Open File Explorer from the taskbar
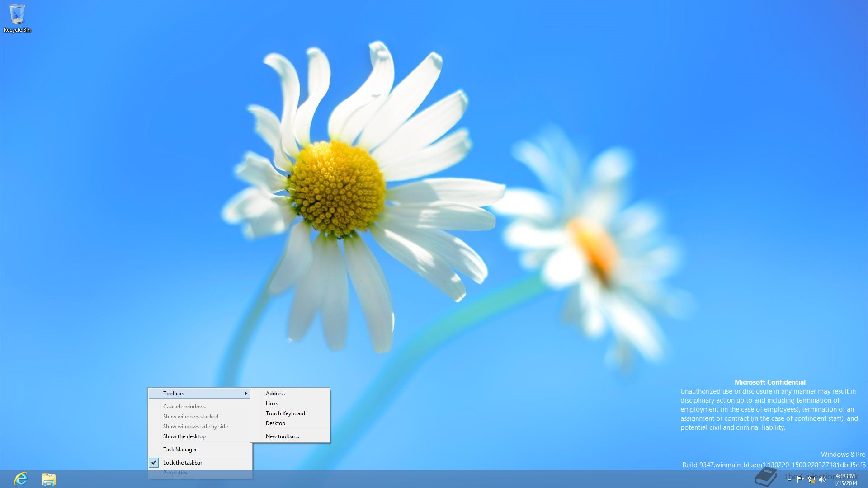Viewport: 868px width, 488px height. (x=48, y=479)
